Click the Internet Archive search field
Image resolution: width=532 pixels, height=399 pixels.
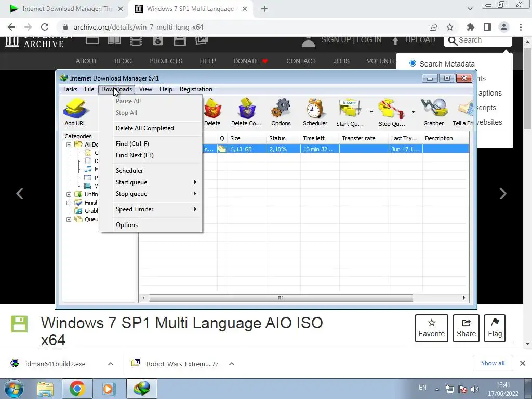[478, 41]
